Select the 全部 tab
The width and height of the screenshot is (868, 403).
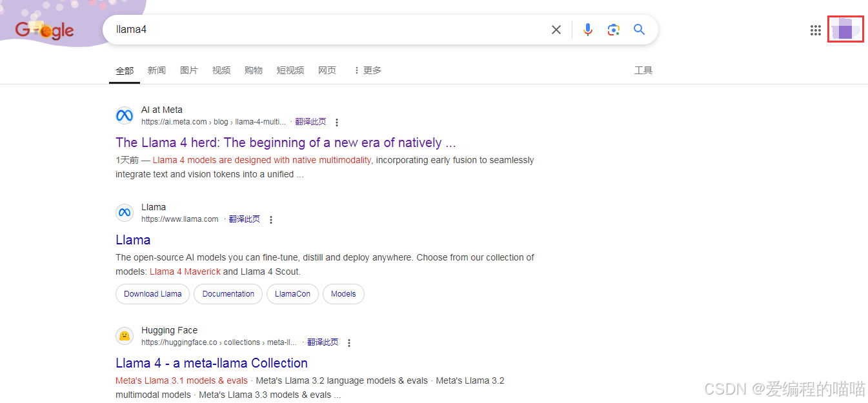(x=125, y=70)
